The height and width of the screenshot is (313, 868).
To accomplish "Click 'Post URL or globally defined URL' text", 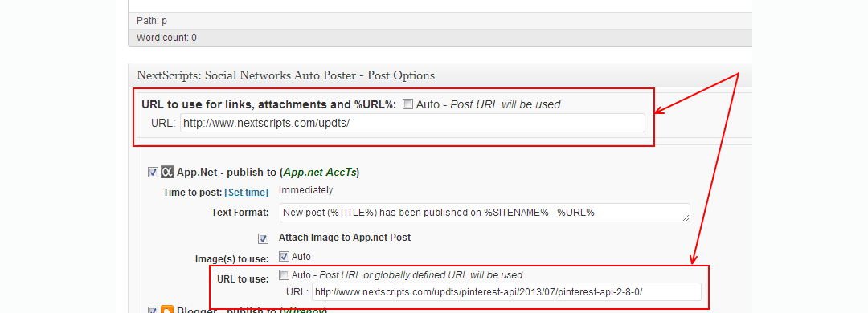I will tap(394, 274).
